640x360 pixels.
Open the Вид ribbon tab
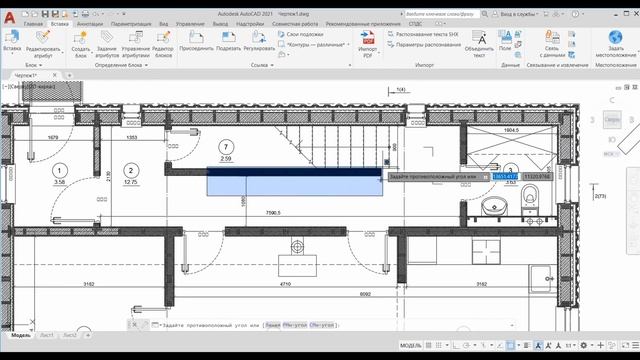[x=163, y=24]
